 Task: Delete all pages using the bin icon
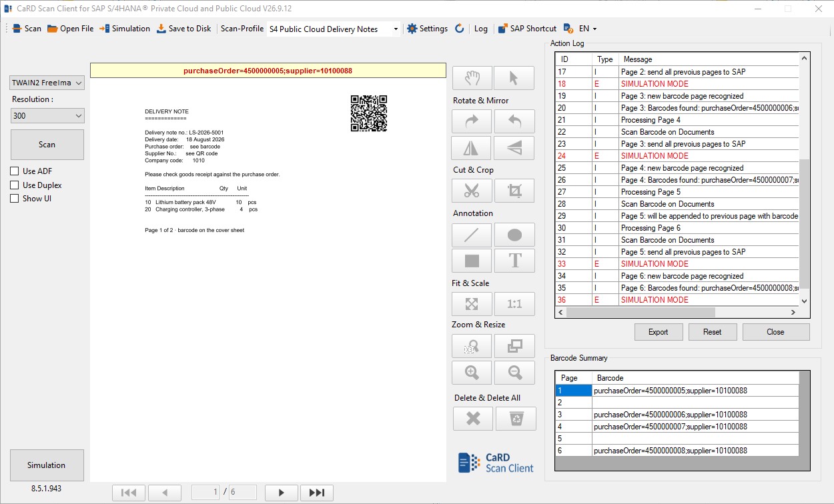coord(516,419)
